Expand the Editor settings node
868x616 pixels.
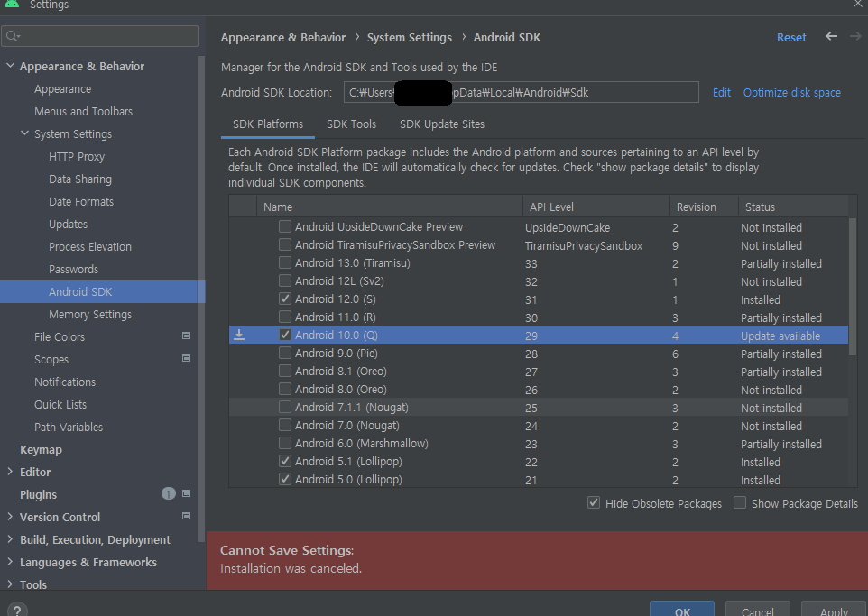click(x=10, y=472)
